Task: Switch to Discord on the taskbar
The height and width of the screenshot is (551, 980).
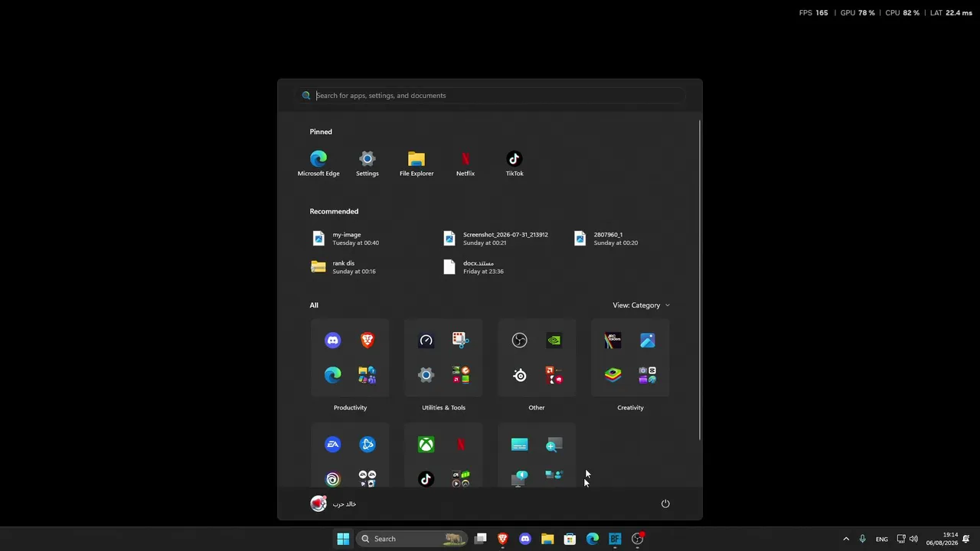Action: pyautogui.click(x=525, y=539)
